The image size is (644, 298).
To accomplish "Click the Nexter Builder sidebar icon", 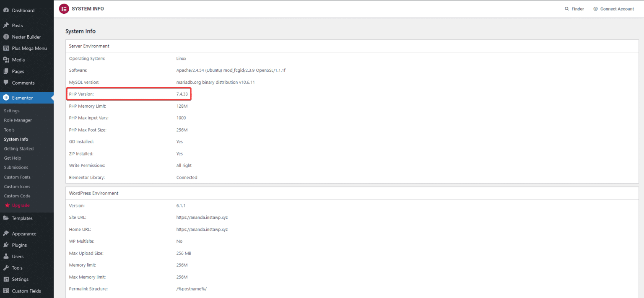I will pyautogui.click(x=6, y=36).
